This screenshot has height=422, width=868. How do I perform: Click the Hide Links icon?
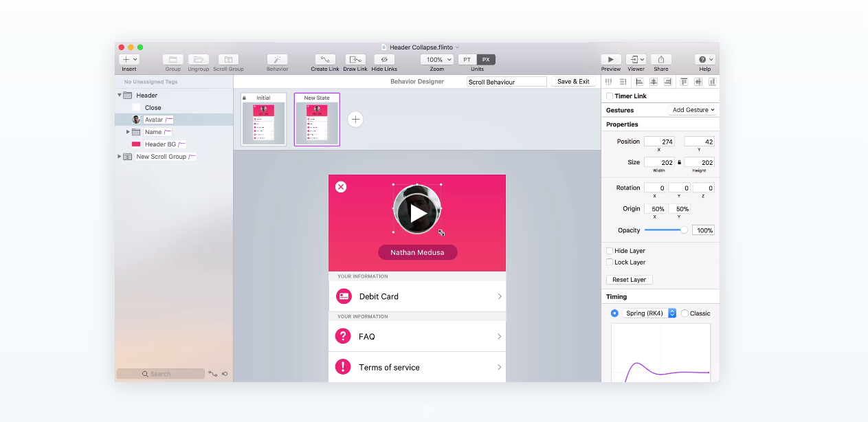(384, 60)
